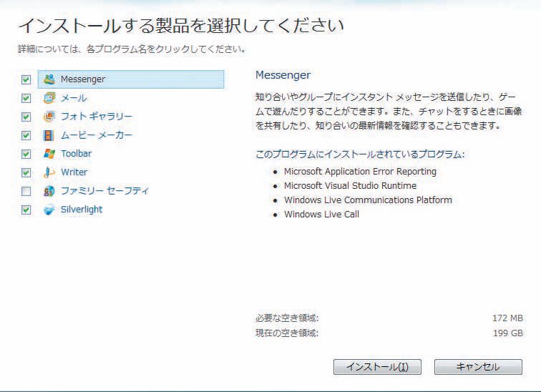The image size is (541, 392).
Task: Click the キャンセル button
Action: coord(478,367)
